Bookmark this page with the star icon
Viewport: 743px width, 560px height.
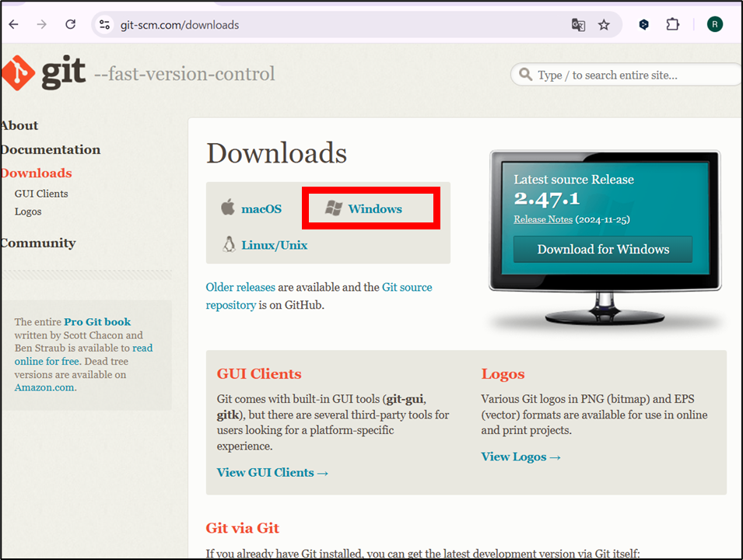604,25
